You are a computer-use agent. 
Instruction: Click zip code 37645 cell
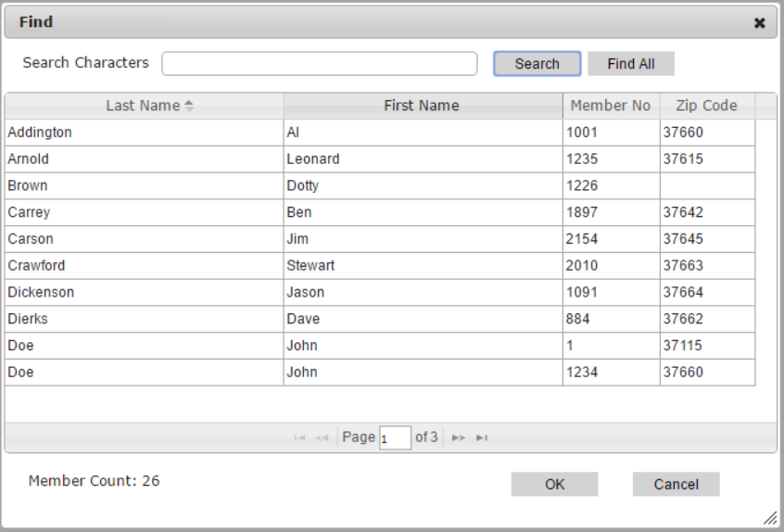pyautogui.click(x=707, y=239)
